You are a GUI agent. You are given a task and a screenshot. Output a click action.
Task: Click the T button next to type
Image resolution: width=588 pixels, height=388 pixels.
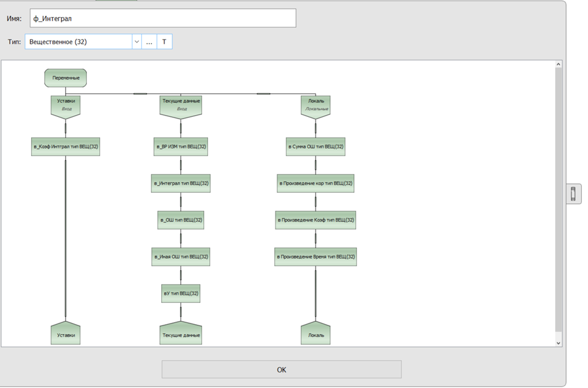pos(164,42)
